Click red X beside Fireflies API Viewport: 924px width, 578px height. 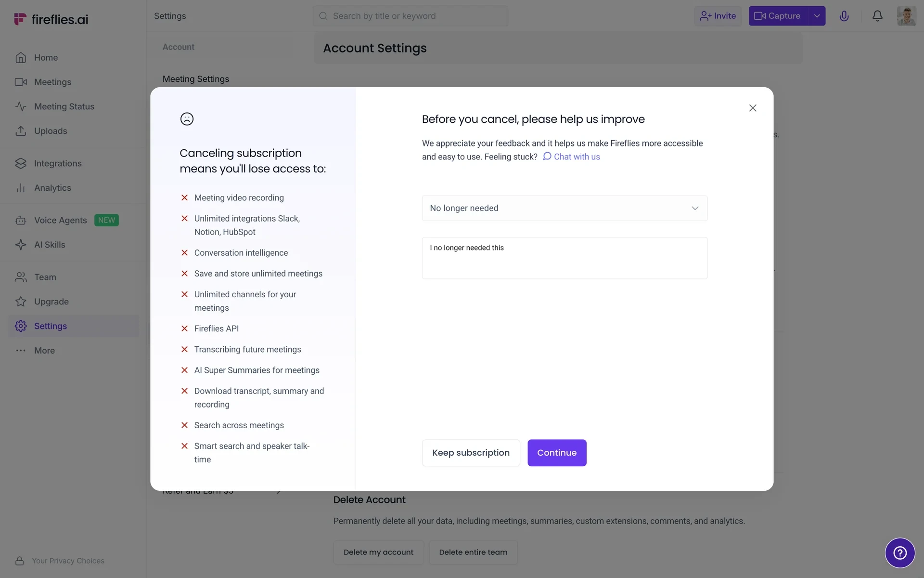point(184,328)
